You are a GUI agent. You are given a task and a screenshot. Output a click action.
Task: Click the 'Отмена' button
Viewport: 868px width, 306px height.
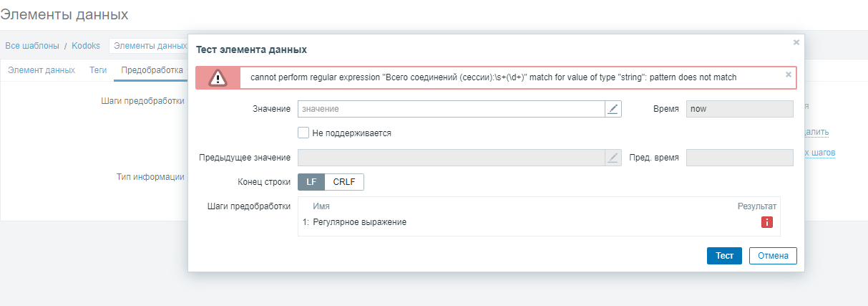(x=773, y=256)
